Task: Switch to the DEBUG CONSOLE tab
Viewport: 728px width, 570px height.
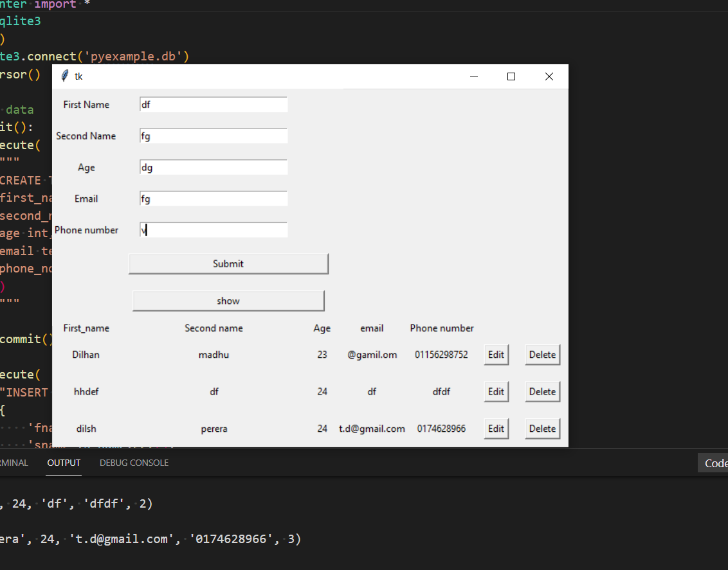Action: click(x=134, y=463)
